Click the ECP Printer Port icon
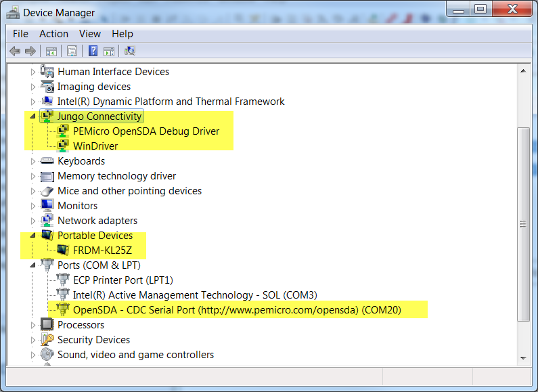 (x=62, y=280)
